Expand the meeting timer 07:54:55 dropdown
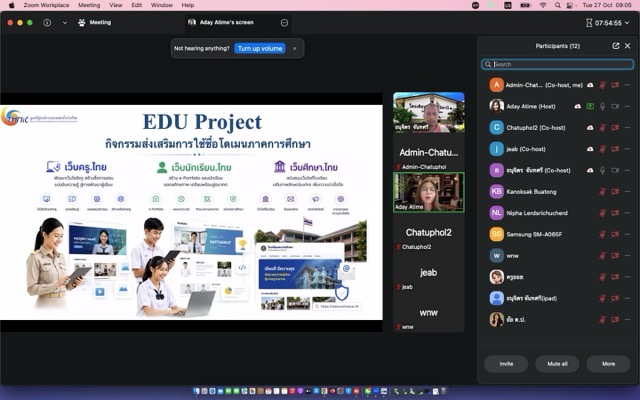 [x=627, y=23]
